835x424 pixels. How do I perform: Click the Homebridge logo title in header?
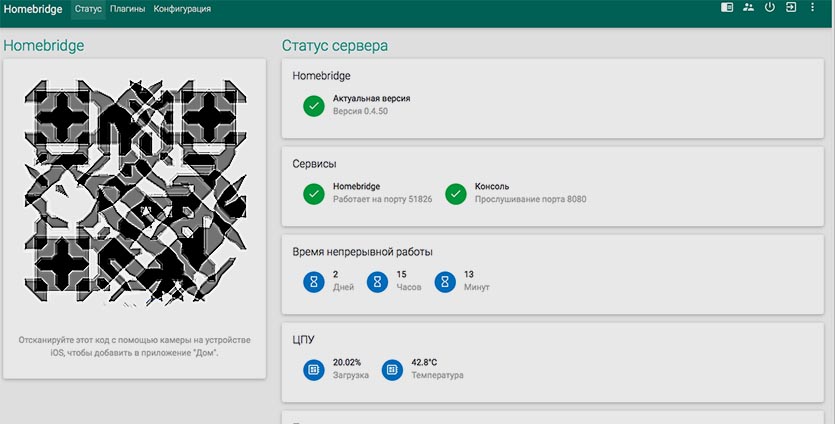click(x=33, y=9)
